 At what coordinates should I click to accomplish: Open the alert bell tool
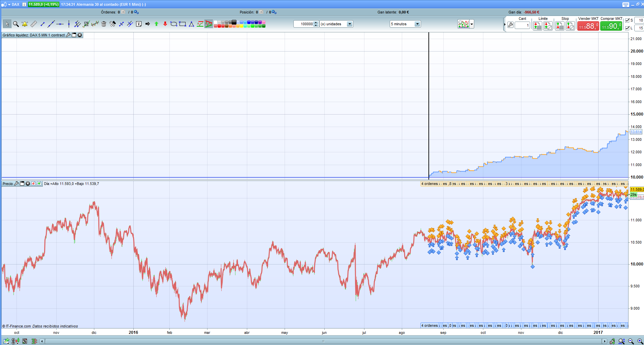tap(25, 24)
